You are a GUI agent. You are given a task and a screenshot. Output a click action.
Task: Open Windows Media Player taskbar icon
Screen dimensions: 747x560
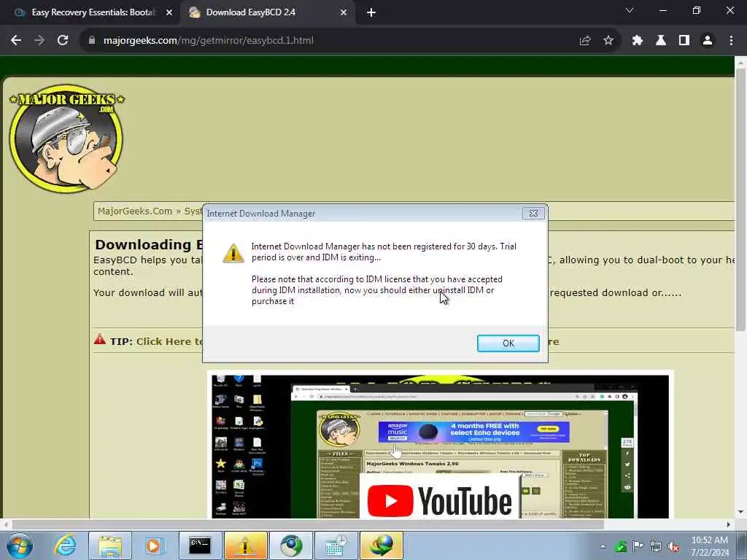(153, 545)
